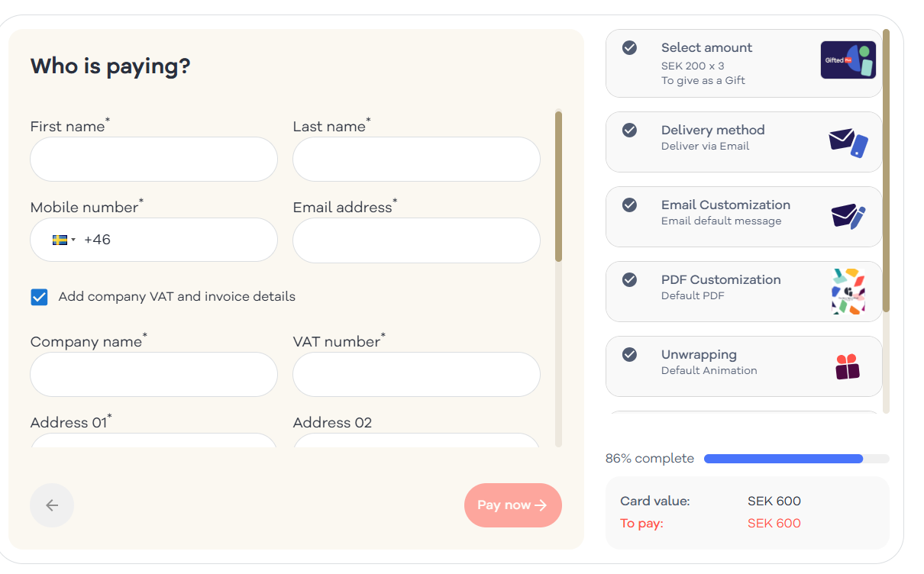Screen dimensions: 924x574
Task: Click the 86% complete progress bar
Action: click(x=796, y=459)
